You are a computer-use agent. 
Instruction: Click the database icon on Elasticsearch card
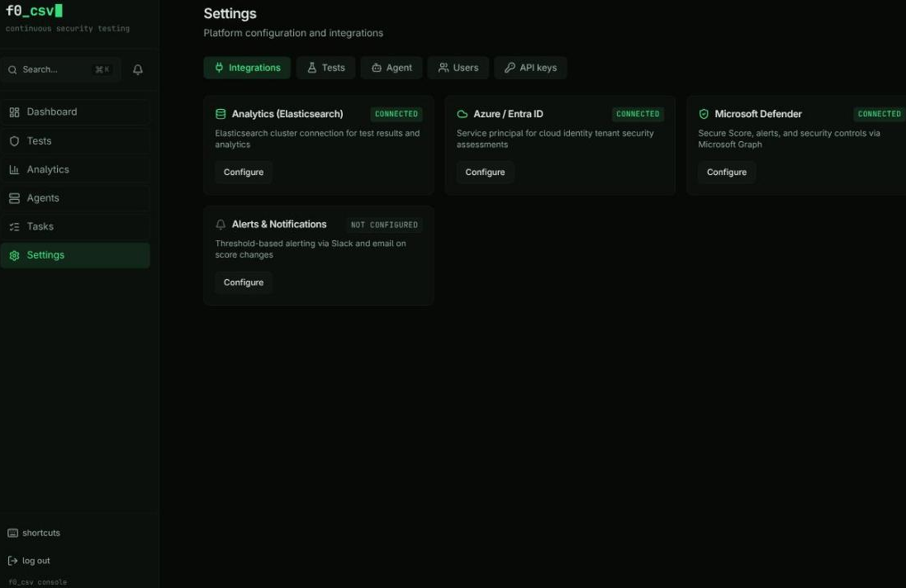(221, 114)
